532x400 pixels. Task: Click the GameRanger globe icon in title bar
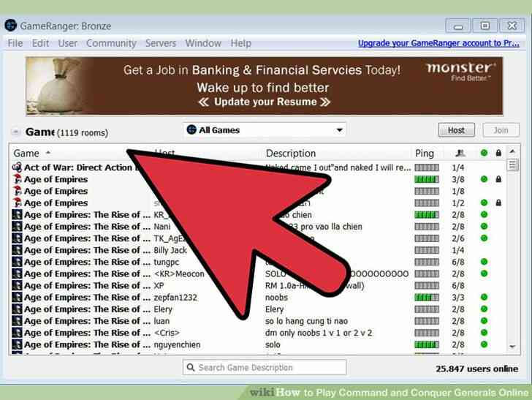tap(11, 26)
